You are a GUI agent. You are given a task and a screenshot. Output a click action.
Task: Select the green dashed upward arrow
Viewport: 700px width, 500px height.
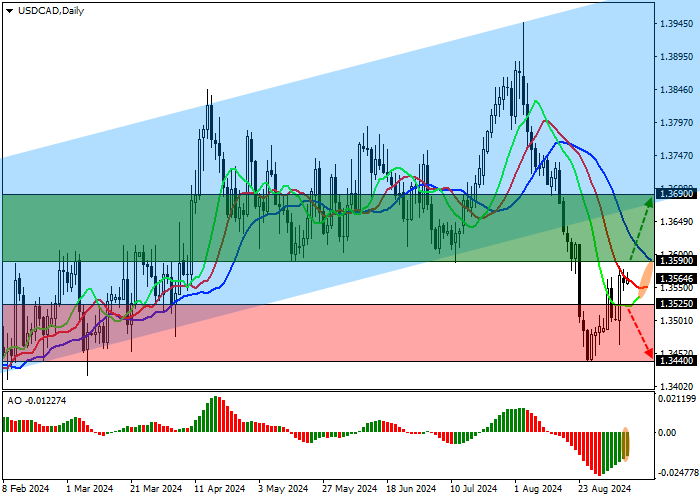[642, 229]
